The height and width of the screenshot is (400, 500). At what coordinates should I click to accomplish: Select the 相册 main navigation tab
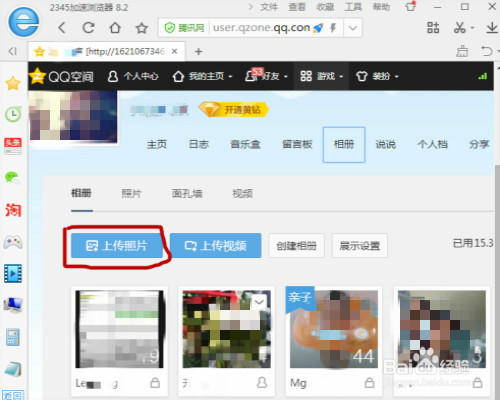[x=344, y=144]
